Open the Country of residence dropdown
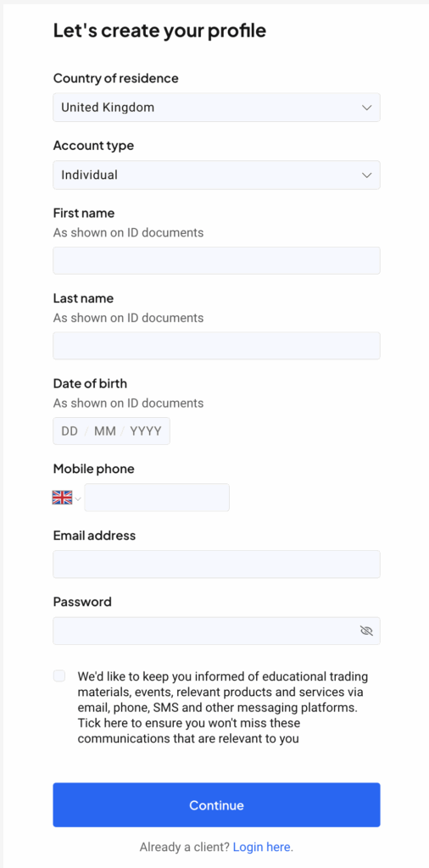 [216, 108]
